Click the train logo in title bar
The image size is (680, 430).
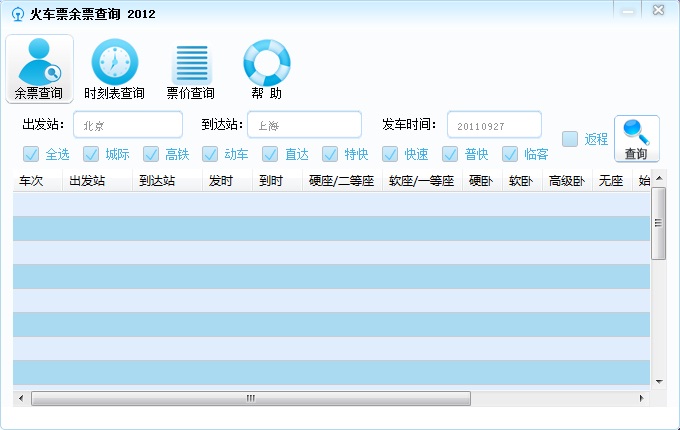pos(17,14)
